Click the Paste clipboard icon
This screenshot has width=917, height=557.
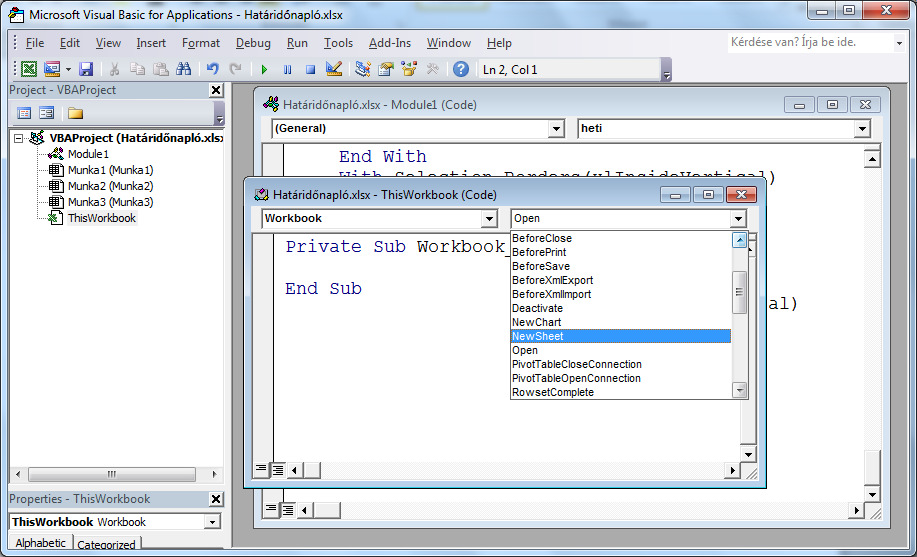161,70
